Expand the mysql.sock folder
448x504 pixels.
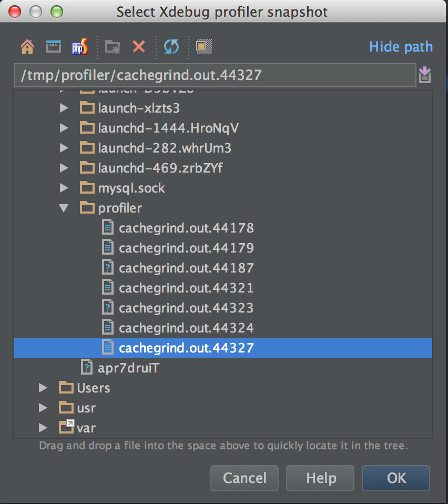64,188
